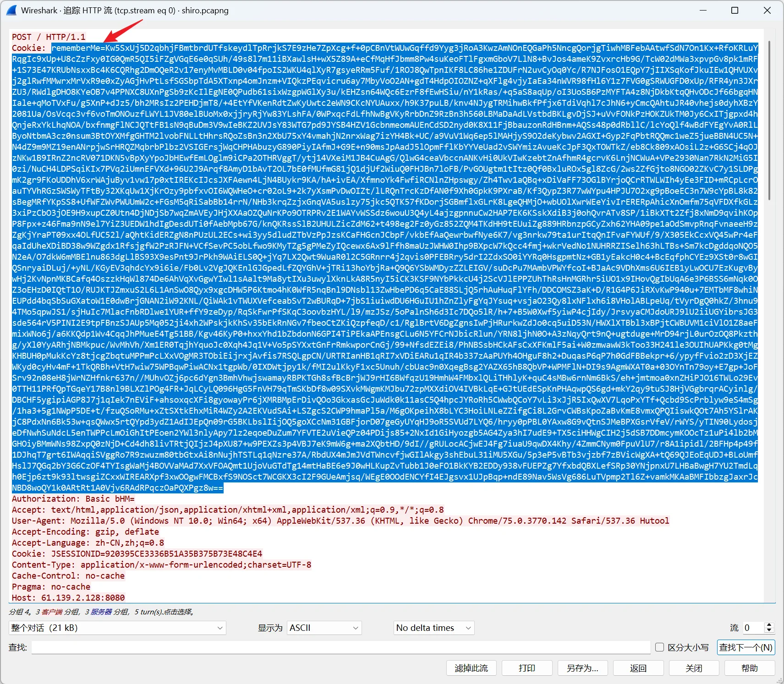The image size is (784, 684).
Task: Click the Wireshark shark fin title icon
Action: point(11,10)
